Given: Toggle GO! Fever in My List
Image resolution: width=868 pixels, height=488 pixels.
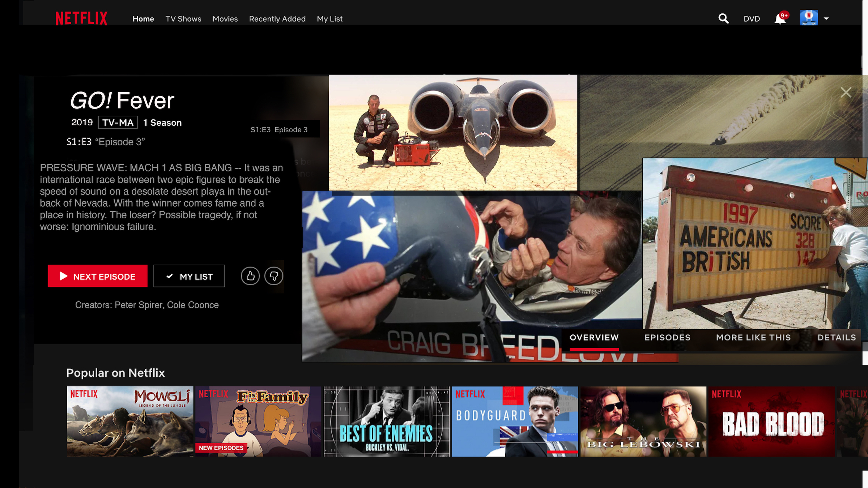Looking at the screenshot, I should pyautogui.click(x=189, y=276).
